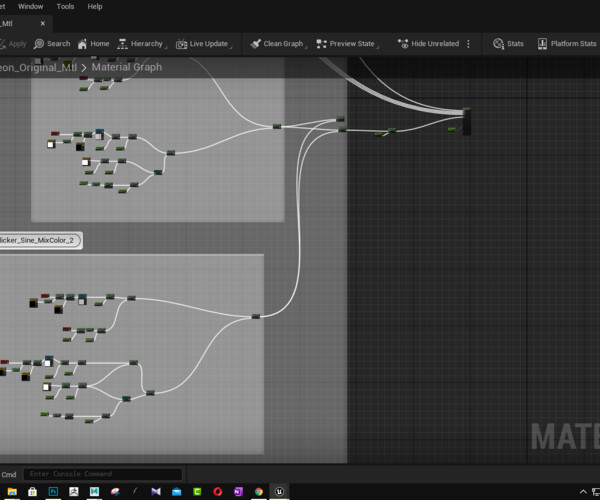
Task: Open the Window menu
Action: [31, 7]
